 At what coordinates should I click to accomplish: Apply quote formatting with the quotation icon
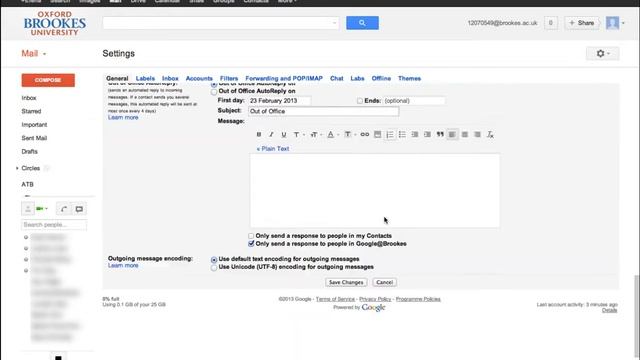pos(440,134)
